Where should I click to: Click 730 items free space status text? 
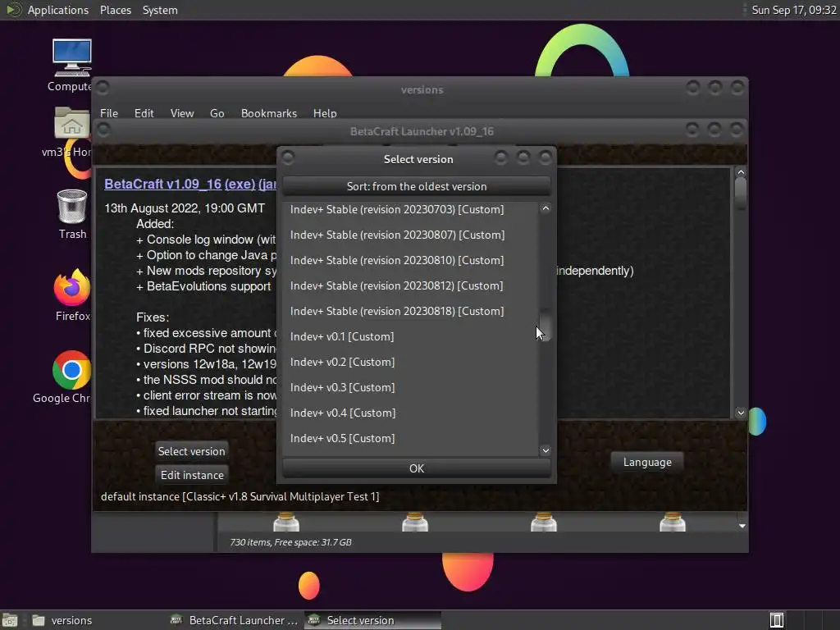pos(291,542)
